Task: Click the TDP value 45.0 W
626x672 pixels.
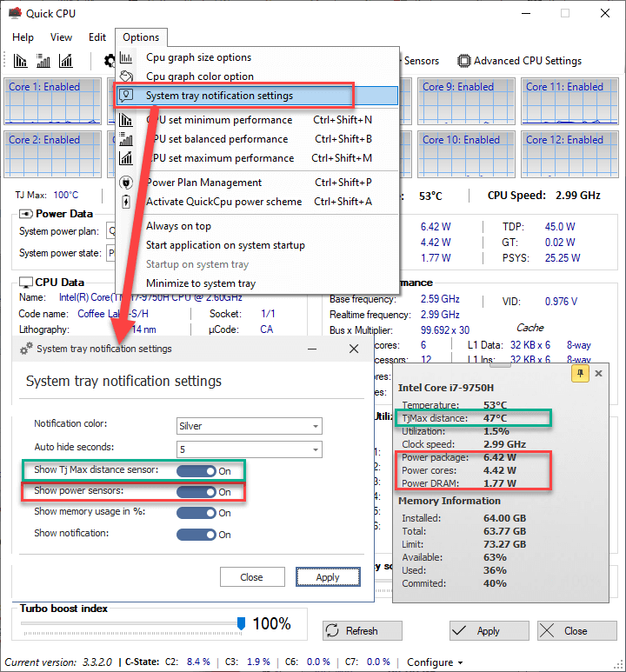Action: (x=560, y=227)
